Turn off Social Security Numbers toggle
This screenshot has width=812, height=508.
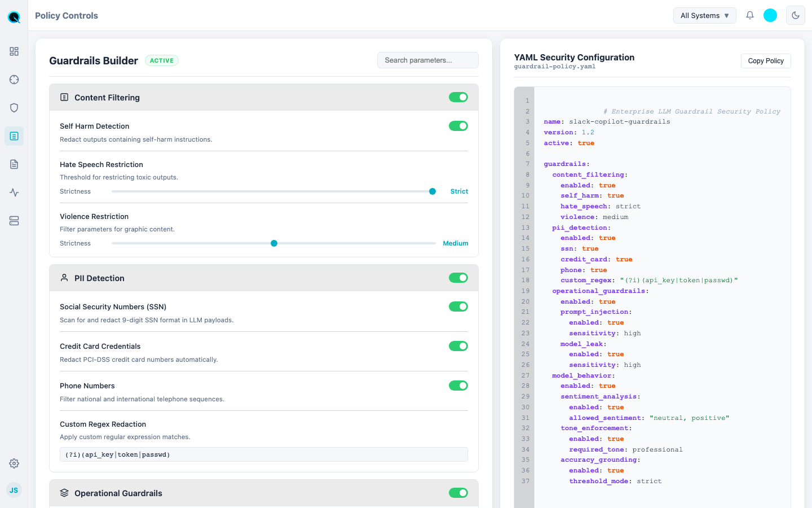(x=458, y=306)
